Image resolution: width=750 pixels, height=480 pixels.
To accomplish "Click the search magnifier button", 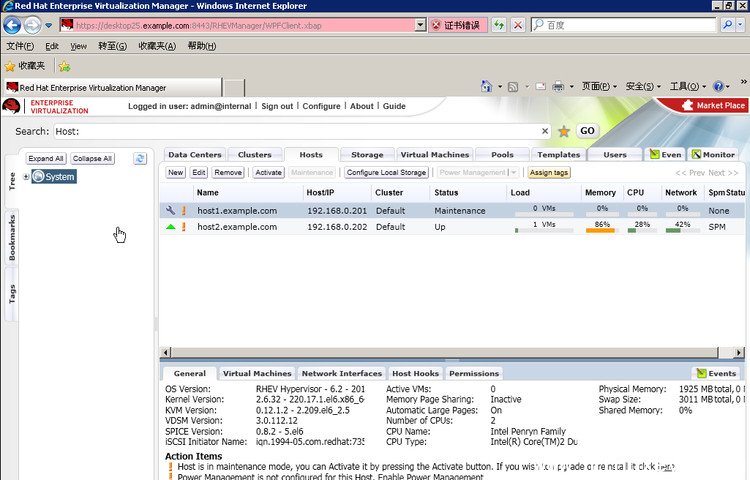I will 728,25.
